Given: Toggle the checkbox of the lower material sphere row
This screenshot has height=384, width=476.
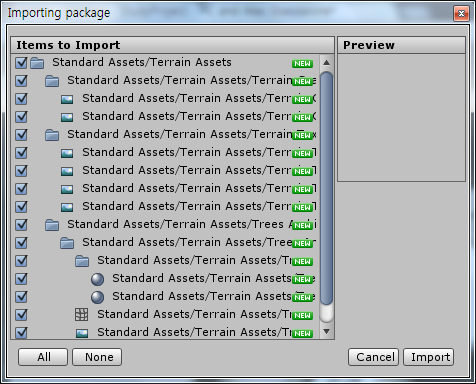Looking at the screenshot, I should [x=21, y=297].
